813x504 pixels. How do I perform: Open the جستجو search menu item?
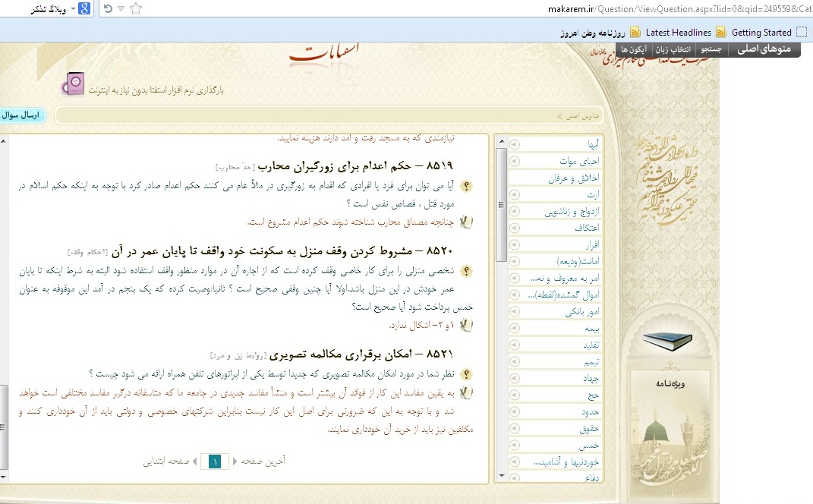pyautogui.click(x=711, y=49)
